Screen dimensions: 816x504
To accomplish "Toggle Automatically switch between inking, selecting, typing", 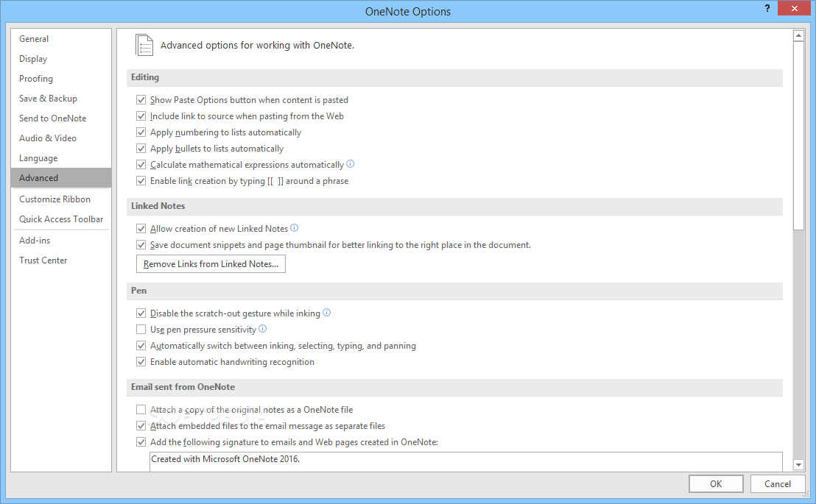I will pyautogui.click(x=141, y=346).
